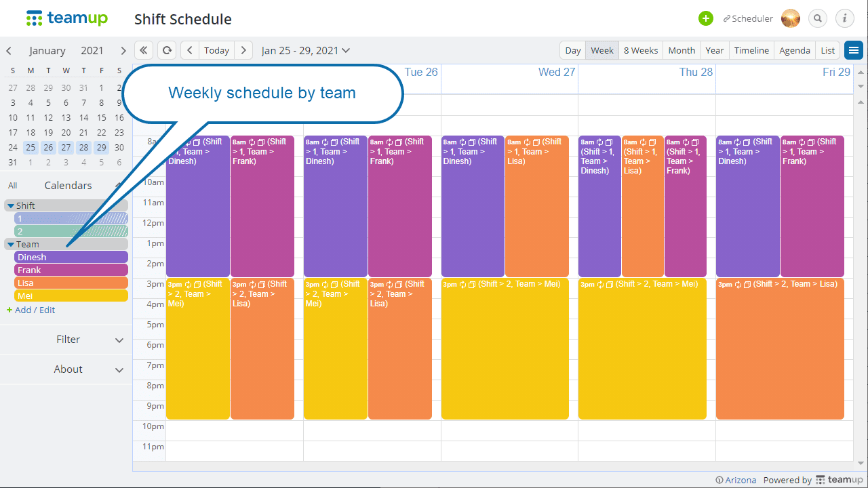This screenshot has width=868, height=488.
Task: Click the Today button
Action: 217,50
